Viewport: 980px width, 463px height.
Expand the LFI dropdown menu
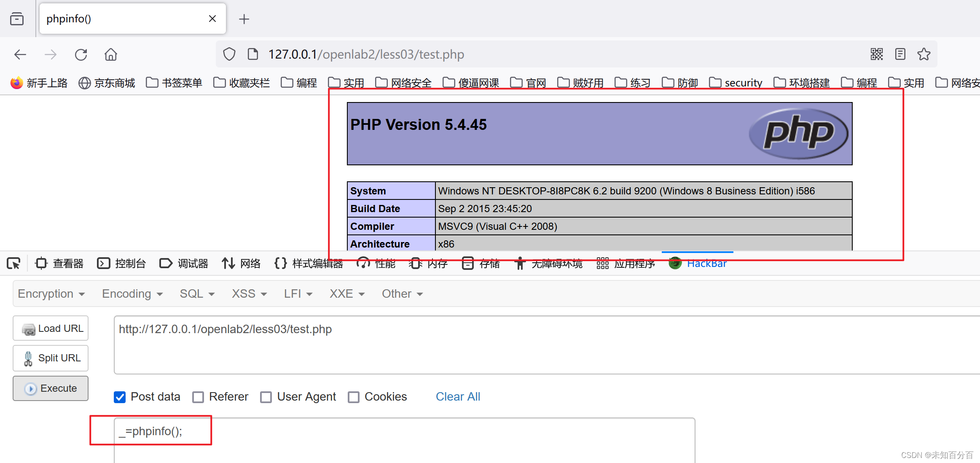(298, 294)
